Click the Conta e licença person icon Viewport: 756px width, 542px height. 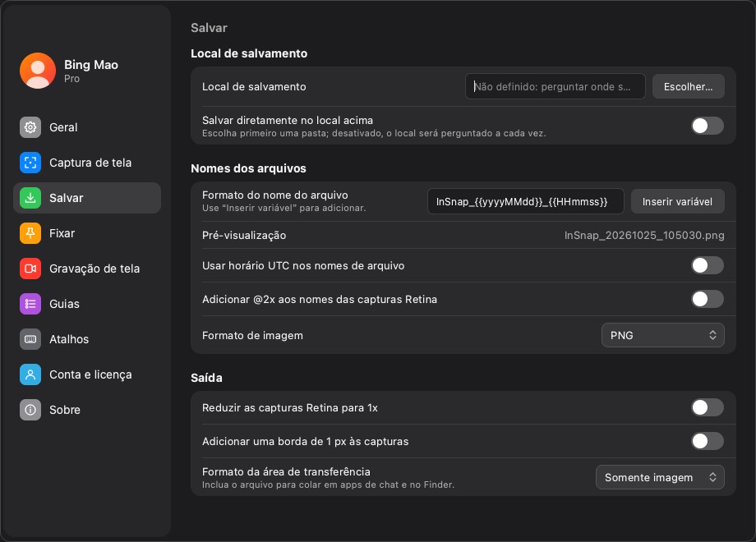(30, 374)
